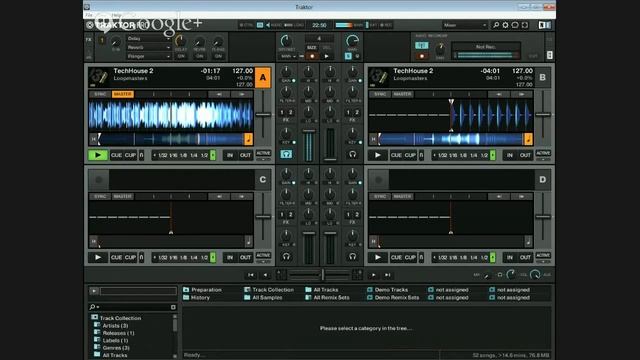Open Preferences with the gear icon
Viewport: 640px width, 360px height.
coord(505,25)
